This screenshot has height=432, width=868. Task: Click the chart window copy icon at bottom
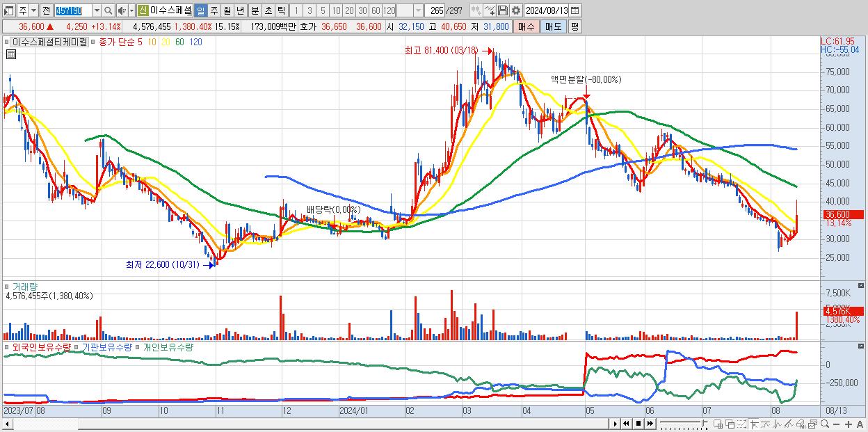click(x=812, y=424)
